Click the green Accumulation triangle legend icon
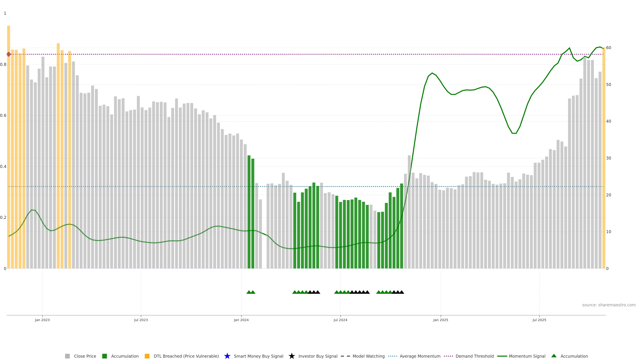644x362 pixels. pyautogui.click(x=554, y=356)
